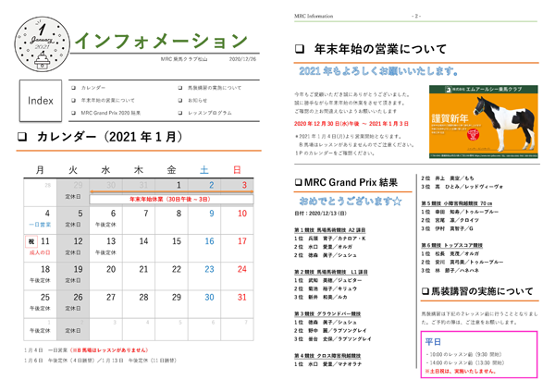This screenshot has height=392, width=555.
Task: Select the MRC 乗馬クラブ松山 subtitle text
Action: 184,59
